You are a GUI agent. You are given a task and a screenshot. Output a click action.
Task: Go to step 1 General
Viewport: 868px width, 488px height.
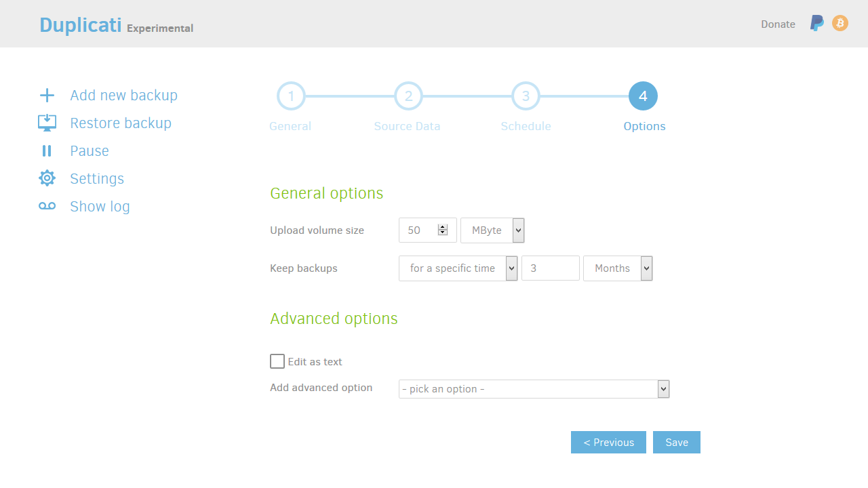pos(291,96)
